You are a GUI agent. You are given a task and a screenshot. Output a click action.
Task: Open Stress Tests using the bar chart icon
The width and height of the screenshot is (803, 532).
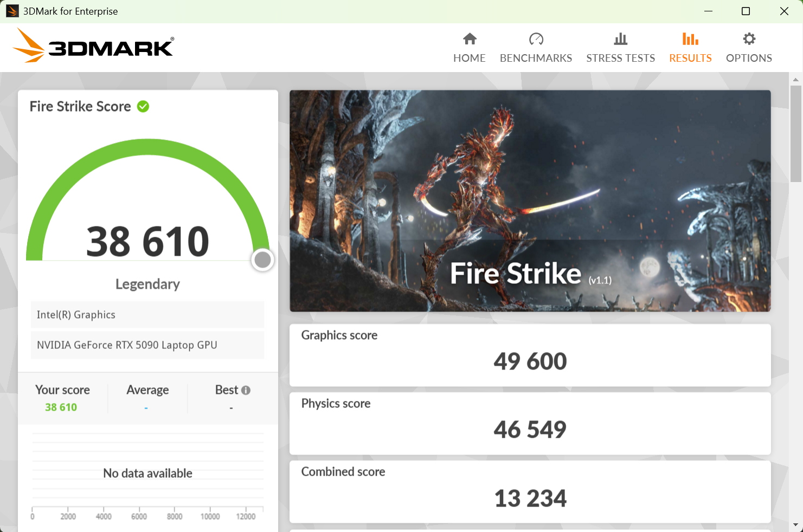point(620,47)
